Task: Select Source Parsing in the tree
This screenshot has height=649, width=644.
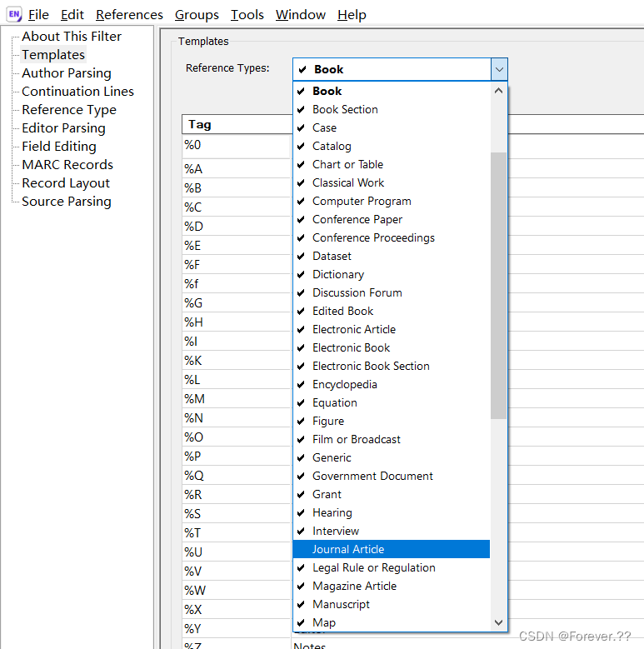Action: tap(67, 202)
